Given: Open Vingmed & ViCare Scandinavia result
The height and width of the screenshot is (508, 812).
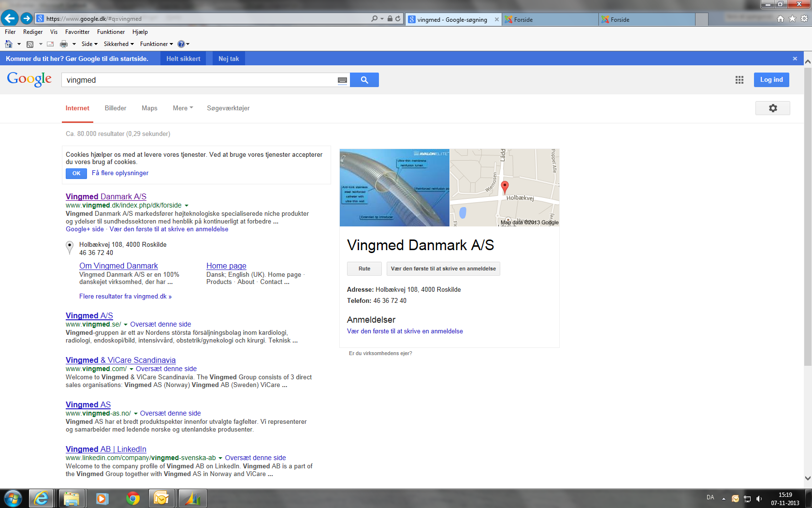Looking at the screenshot, I should point(121,360).
